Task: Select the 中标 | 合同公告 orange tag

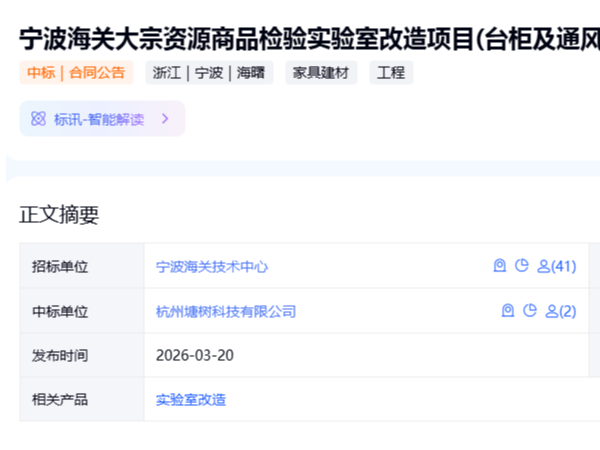Action: click(x=76, y=72)
